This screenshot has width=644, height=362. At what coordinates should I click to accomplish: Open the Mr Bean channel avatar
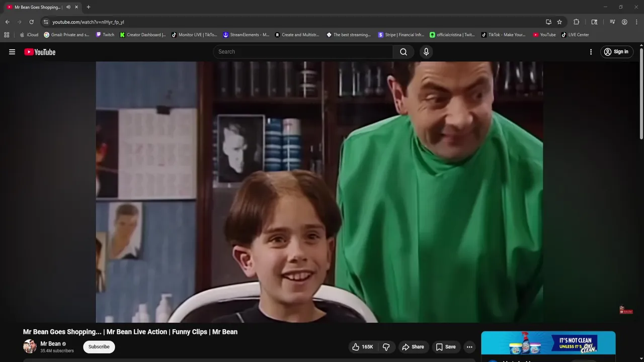pyautogui.click(x=30, y=346)
